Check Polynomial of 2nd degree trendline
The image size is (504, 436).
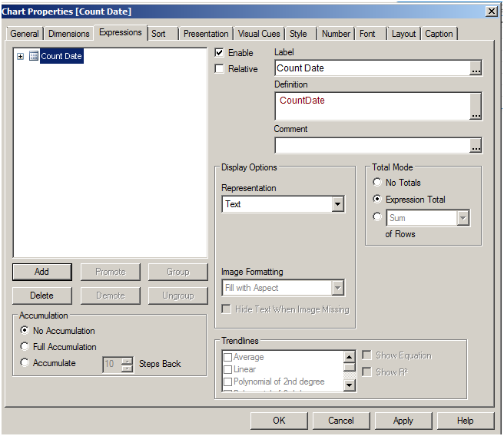click(227, 381)
